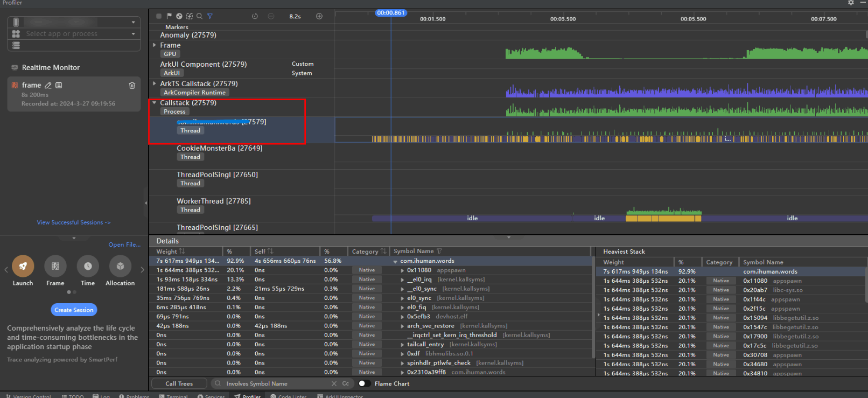Click the compass-like round toolbar icon
Image resolution: width=868 pixels, height=398 pixels.
[x=179, y=16]
